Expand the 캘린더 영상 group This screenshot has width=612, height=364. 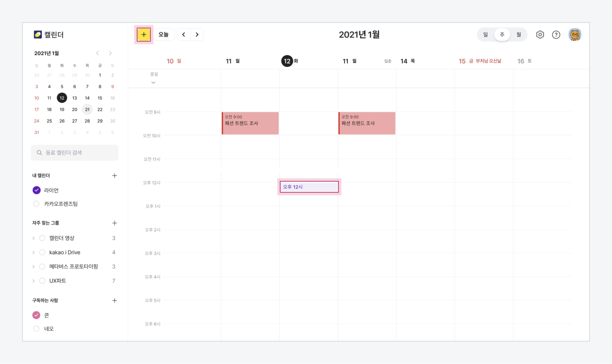pyautogui.click(x=34, y=238)
